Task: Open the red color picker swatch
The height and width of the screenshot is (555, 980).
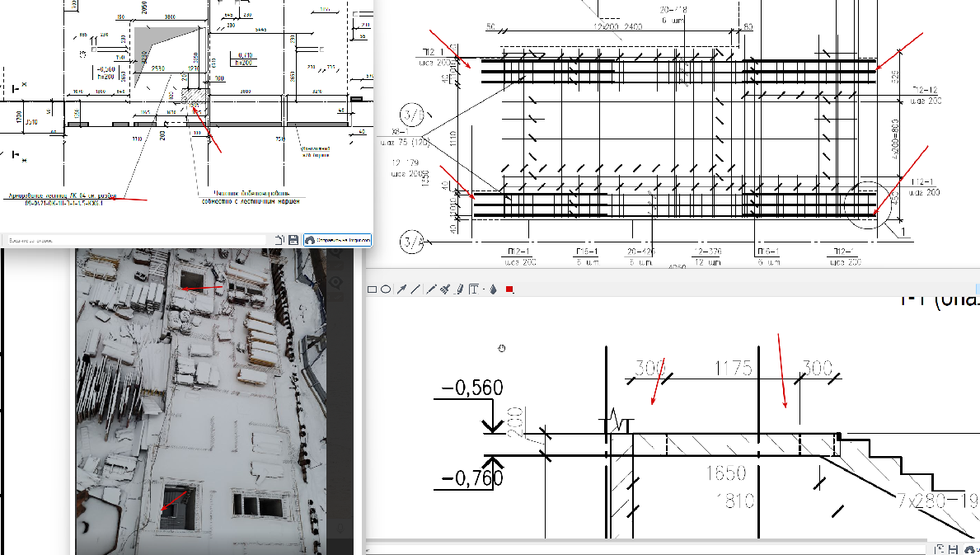Action: (x=509, y=289)
